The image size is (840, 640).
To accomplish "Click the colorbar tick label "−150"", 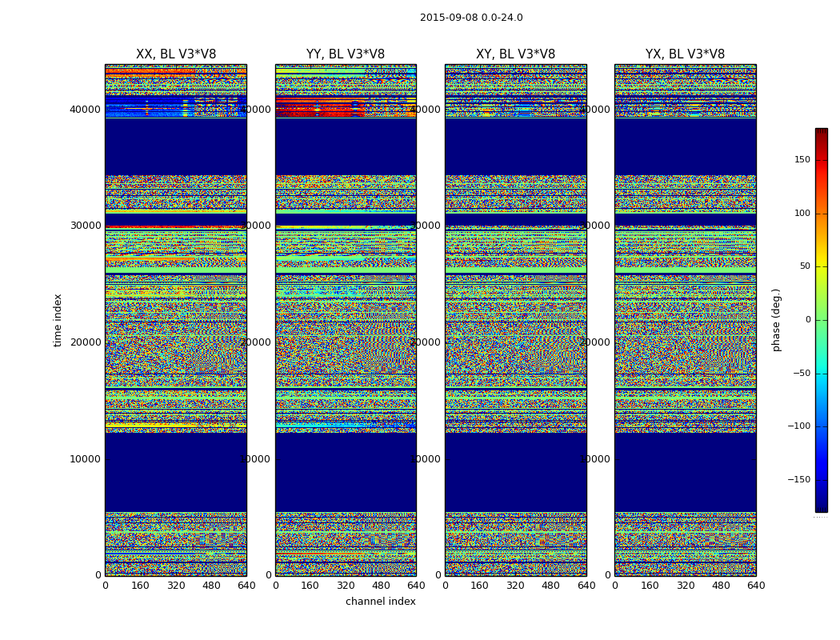I will [x=799, y=480].
